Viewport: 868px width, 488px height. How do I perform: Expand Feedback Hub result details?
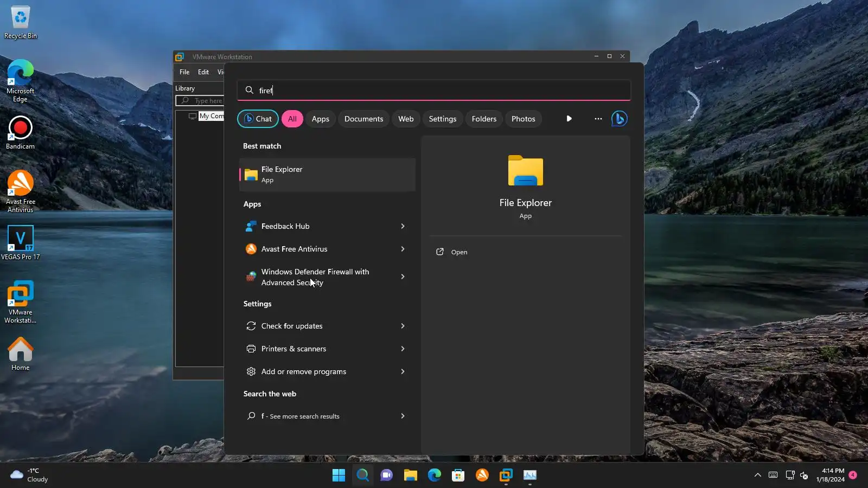tap(403, 226)
